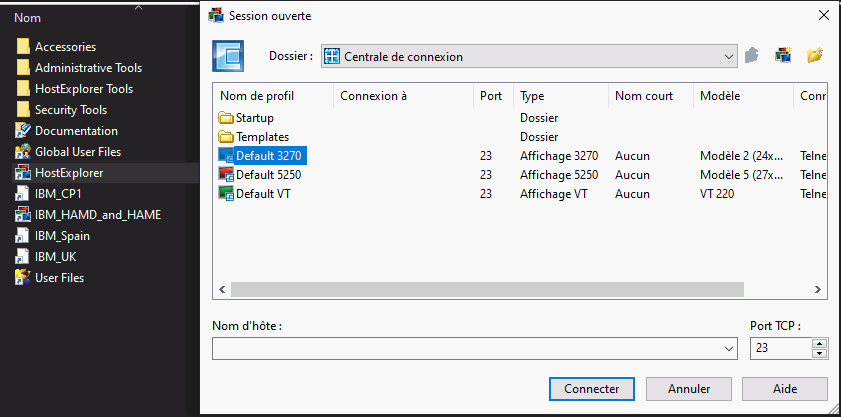Open the Startup folder in profile list
The image size is (841, 417).
pyautogui.click(x=226, y=118)
